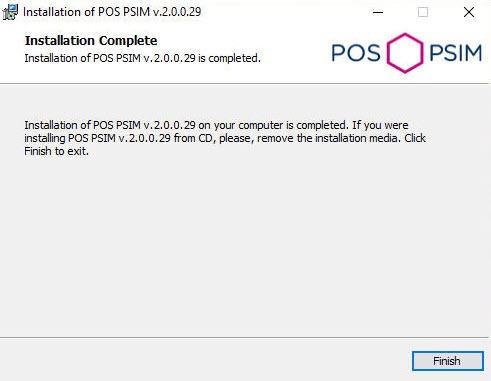
Task: Click the empty gray area below the message
Action: (245, 247)
